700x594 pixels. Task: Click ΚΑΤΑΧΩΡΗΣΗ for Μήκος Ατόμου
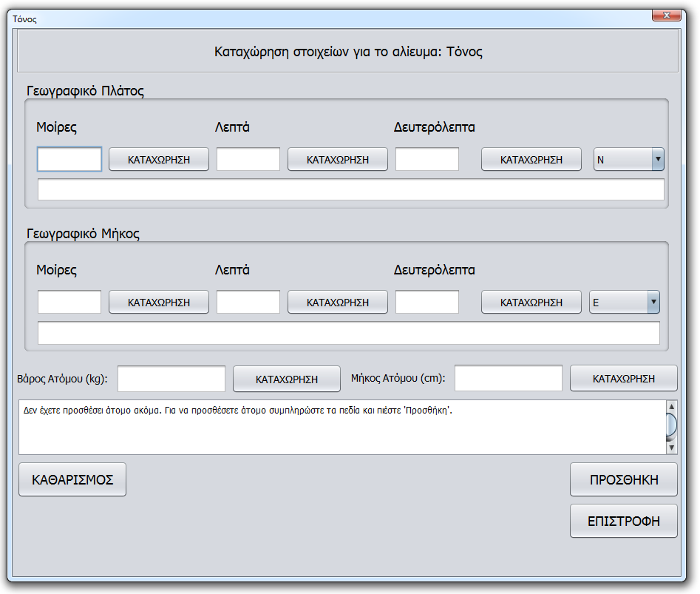tap(624, 378)
